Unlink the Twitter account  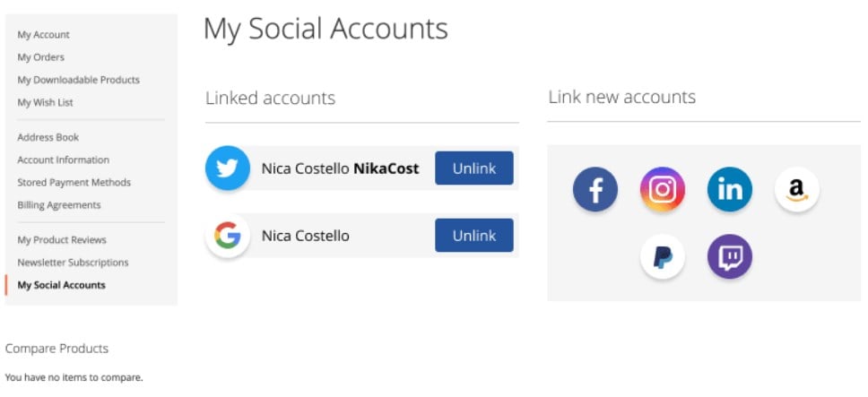(x=473, y=168)
